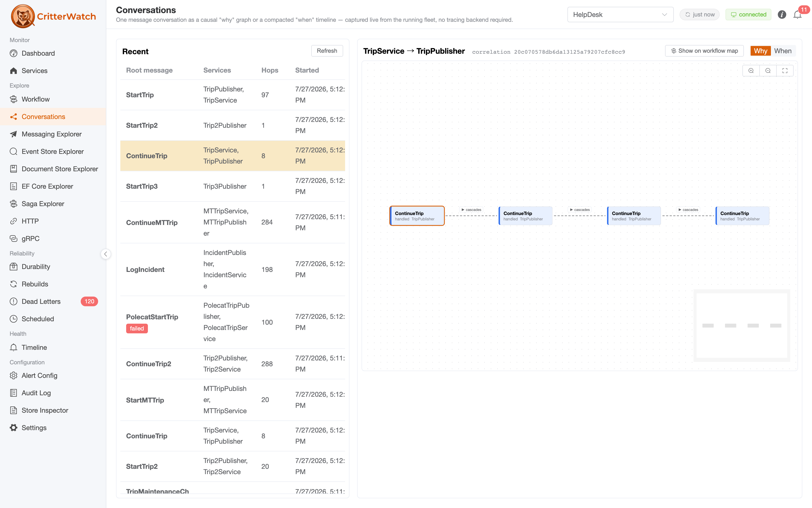The width and height of the screenshot is (812, 508).
Task: Click the Audit Log icon
Action: point(14,393)
